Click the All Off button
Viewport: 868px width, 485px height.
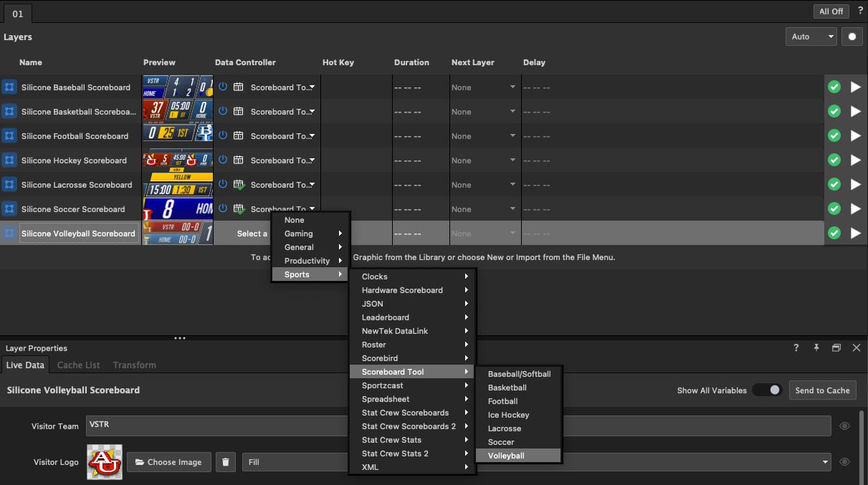coord(831,11)
